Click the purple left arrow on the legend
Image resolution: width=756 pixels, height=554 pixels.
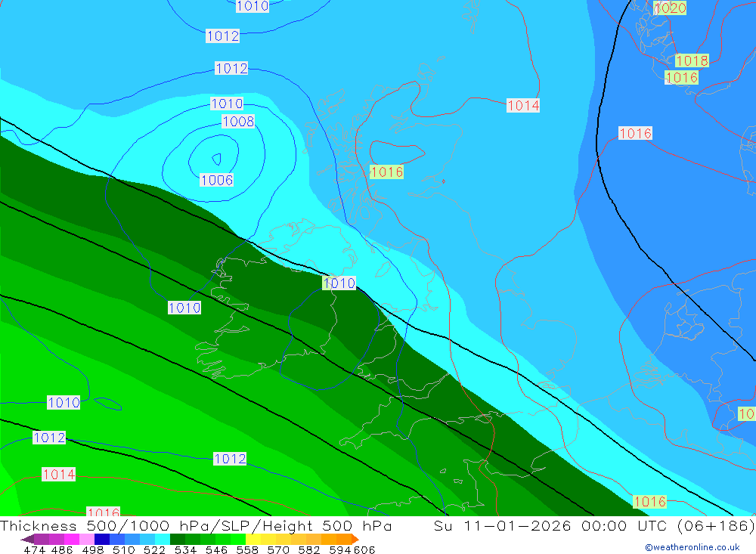pyautogui.click(x=27, y=539)
